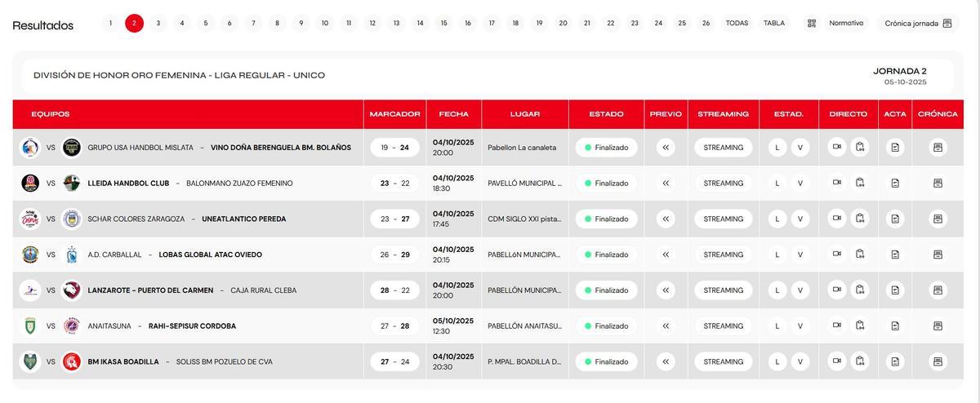Select local stats 'L' for BM Ikasa Boadilla match
This screenshot has height=403, width=980.
tap(777, 361)
